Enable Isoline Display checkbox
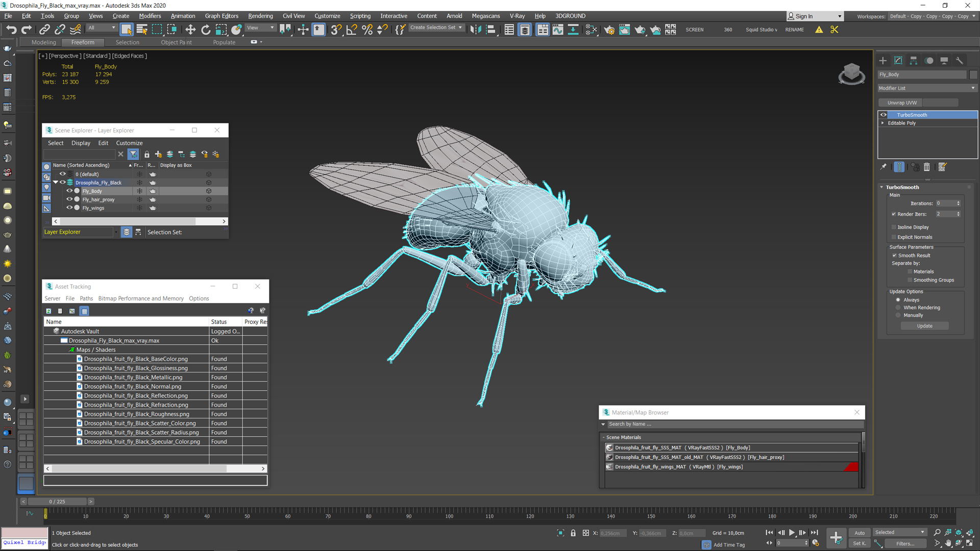Screen dimensions: 980x551 [x=894, y=227]
